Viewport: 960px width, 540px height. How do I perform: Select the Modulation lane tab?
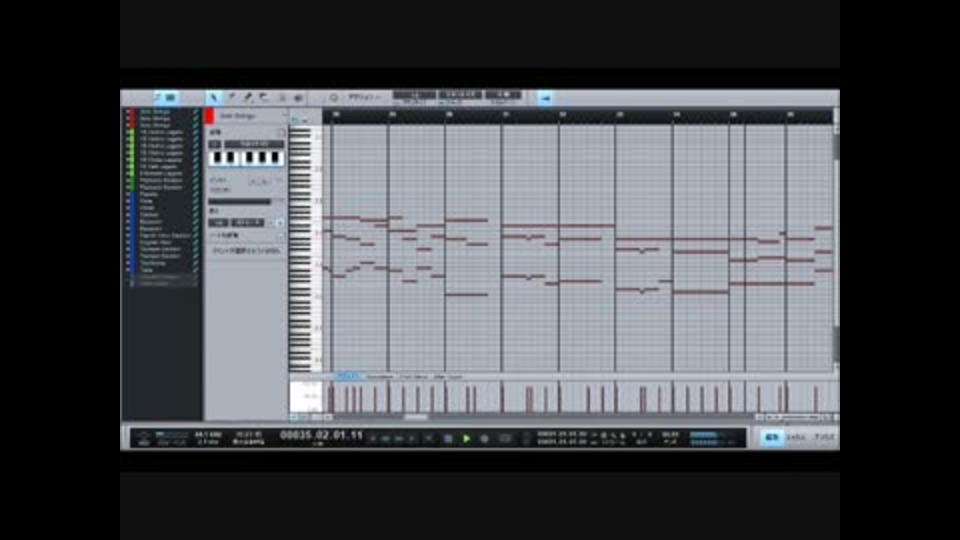[381, 377]
